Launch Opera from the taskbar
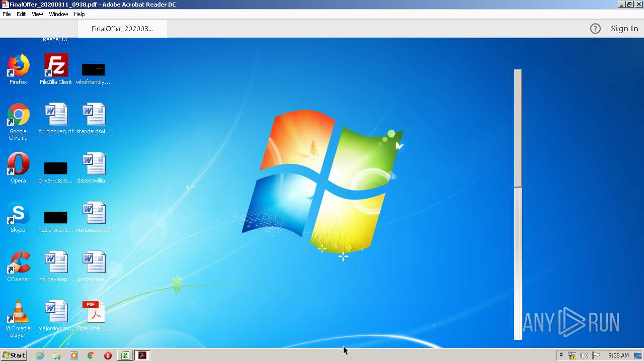Image resolution: width=644 pixels, height=362 pixels. pos(108,355)
